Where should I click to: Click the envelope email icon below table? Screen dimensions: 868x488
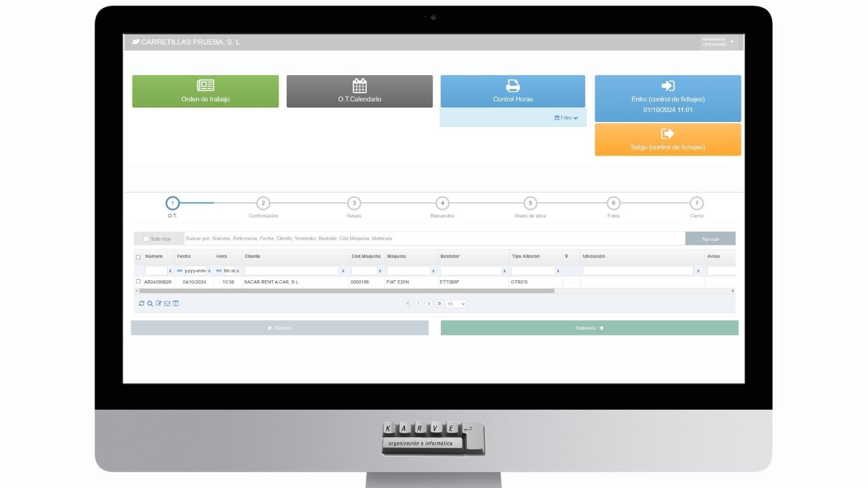pyautogui.click(x=167, y=304)
